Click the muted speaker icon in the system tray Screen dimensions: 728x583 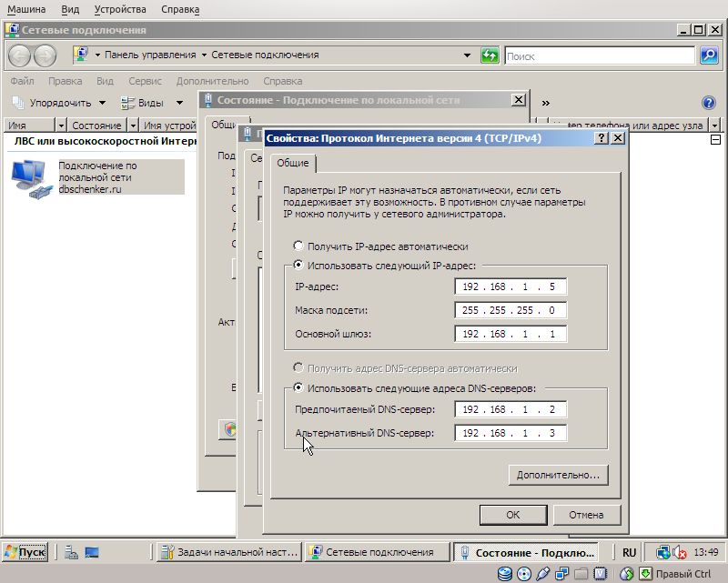tap(679, 552)
